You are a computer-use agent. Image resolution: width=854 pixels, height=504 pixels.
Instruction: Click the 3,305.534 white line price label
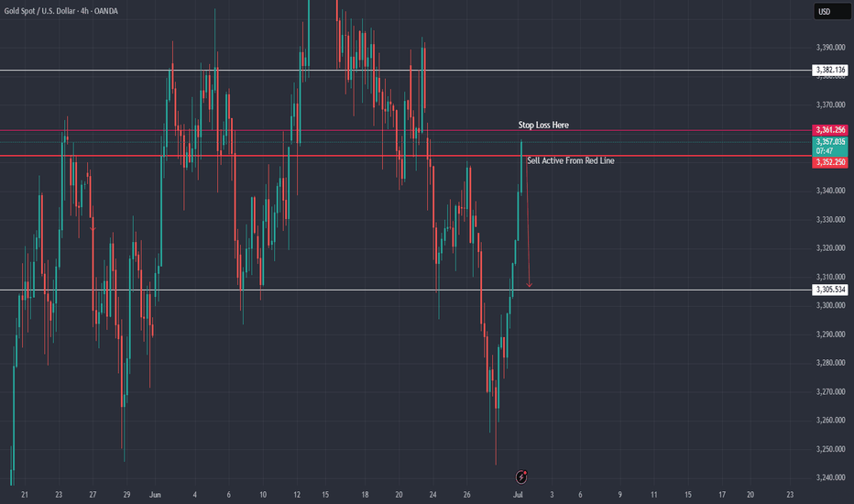pos(830,290)
